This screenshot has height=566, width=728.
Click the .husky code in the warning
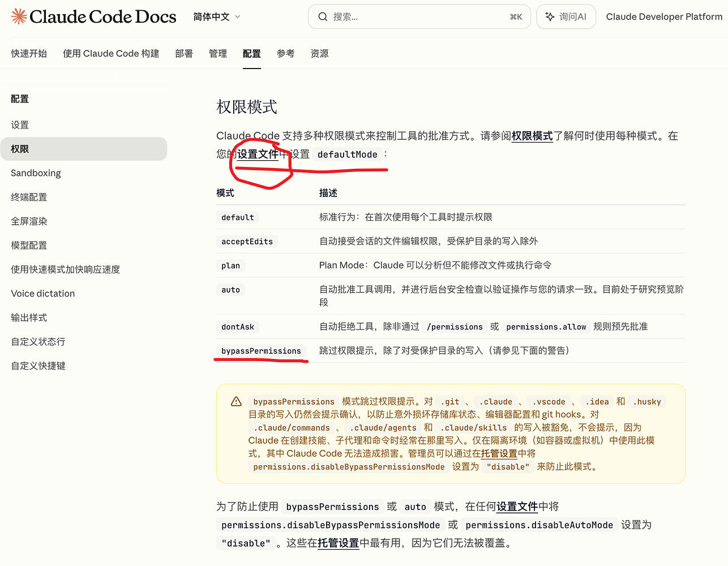pos(647,402)
